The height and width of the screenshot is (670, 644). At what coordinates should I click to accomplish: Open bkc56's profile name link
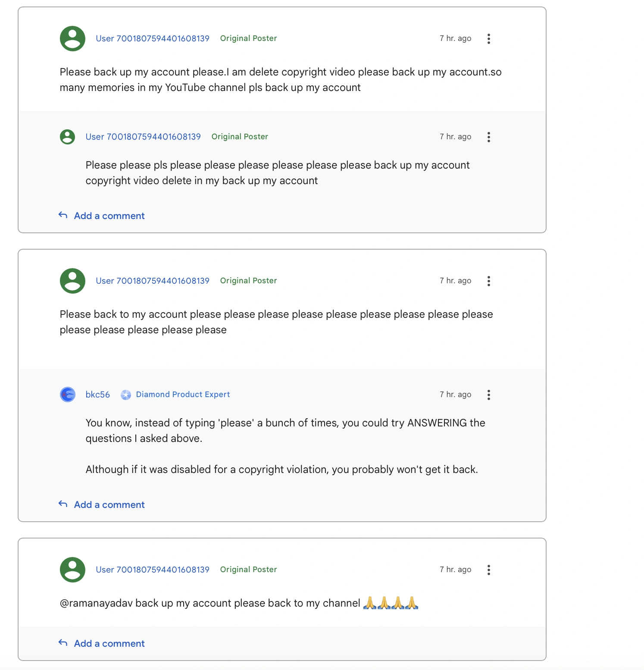click(x=97, y=394)
